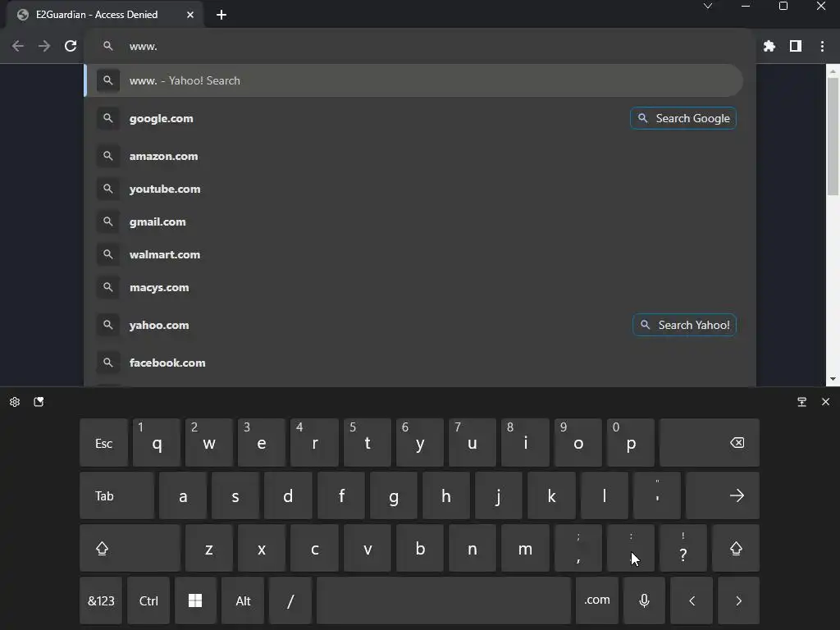Viewport: 840px width, 630px height.
Task: Undock the touch keyboard using the dock icon
Action: 802,402
